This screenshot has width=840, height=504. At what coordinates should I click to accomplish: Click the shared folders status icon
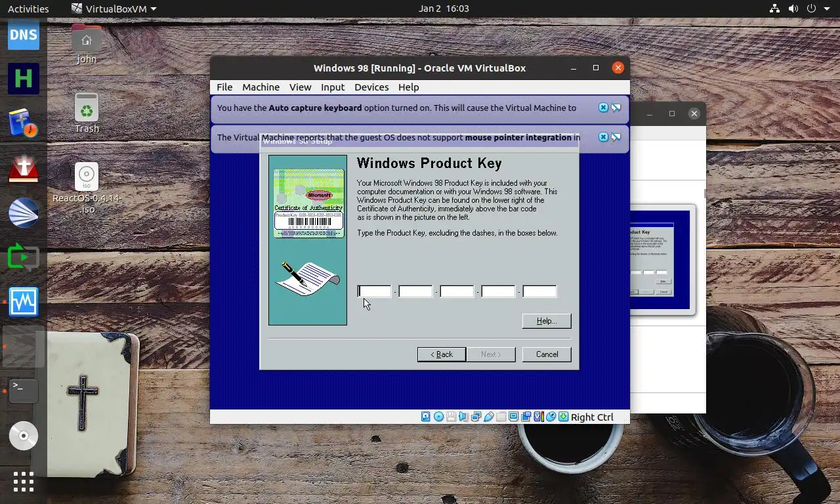pos(501,417)
